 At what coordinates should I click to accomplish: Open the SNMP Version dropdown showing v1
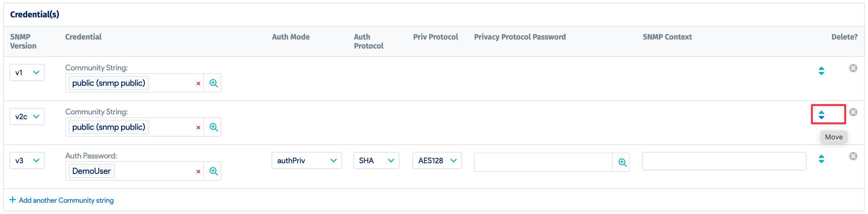[x=27, y=72]
